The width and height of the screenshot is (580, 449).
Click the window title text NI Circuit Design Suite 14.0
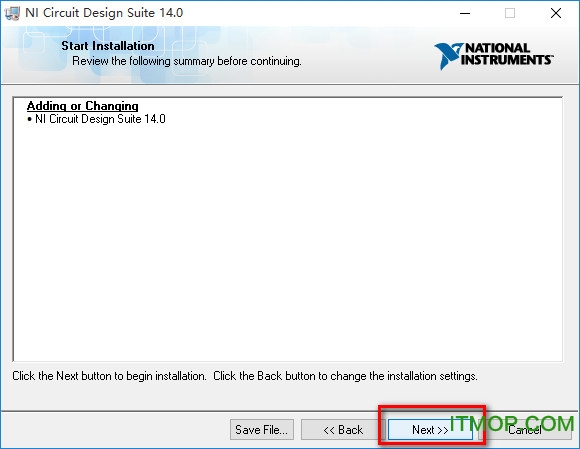tap(104, 13)
